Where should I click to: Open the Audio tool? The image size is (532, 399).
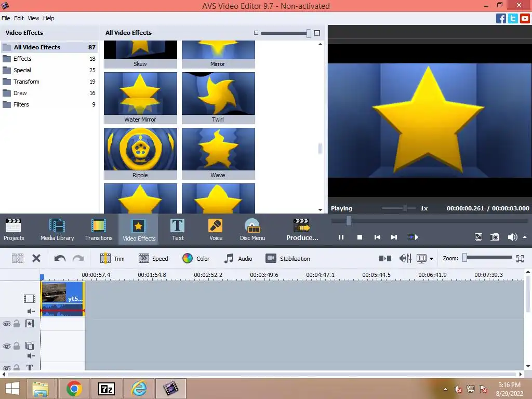(x=238, y=259)
